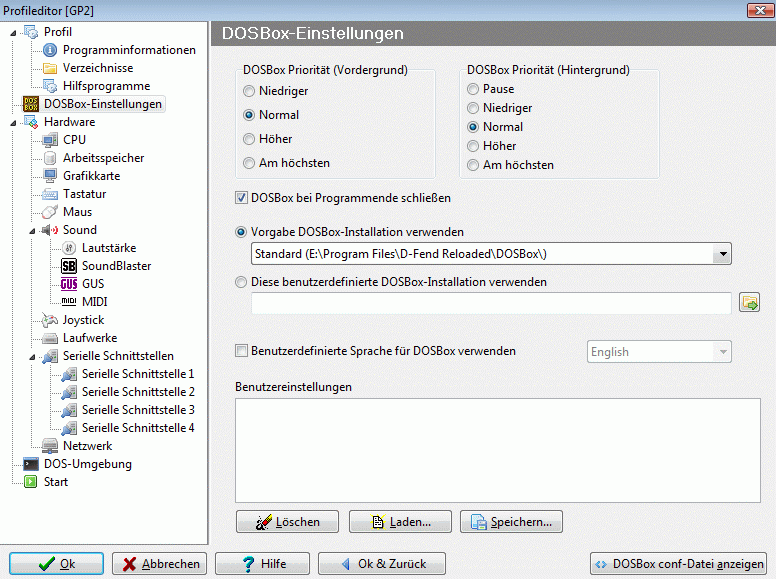The height and width of the screenshot is (579, 776).
Task: Select Serielle Schnittstelle 4 in tree
Action: point(138,428)
